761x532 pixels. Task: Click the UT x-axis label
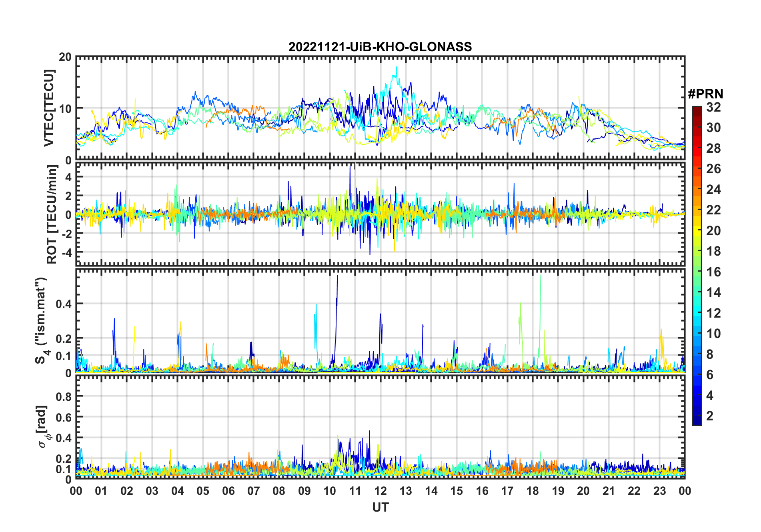380,507
